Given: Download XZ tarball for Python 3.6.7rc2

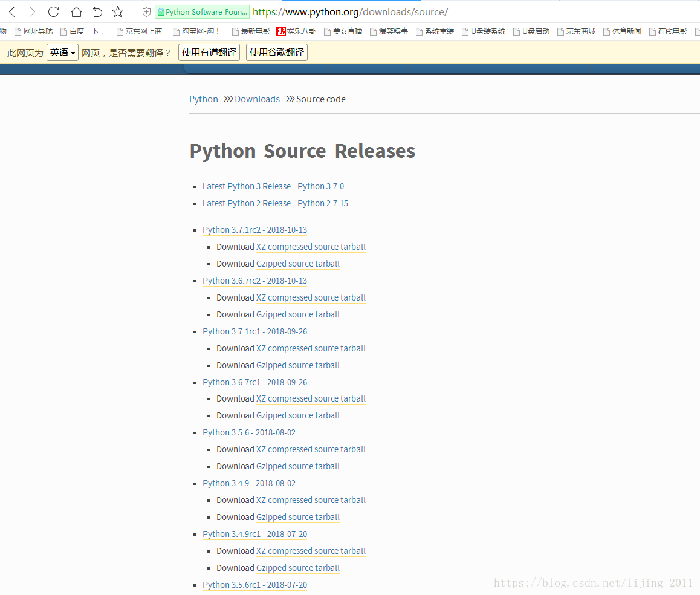Looking at the screenshot, I should 311,298.
